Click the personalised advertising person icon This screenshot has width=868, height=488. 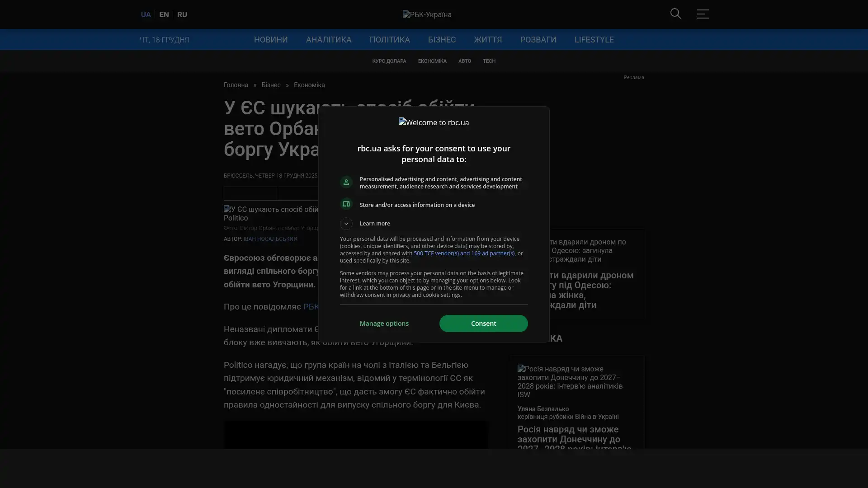[x=346, y=182]
